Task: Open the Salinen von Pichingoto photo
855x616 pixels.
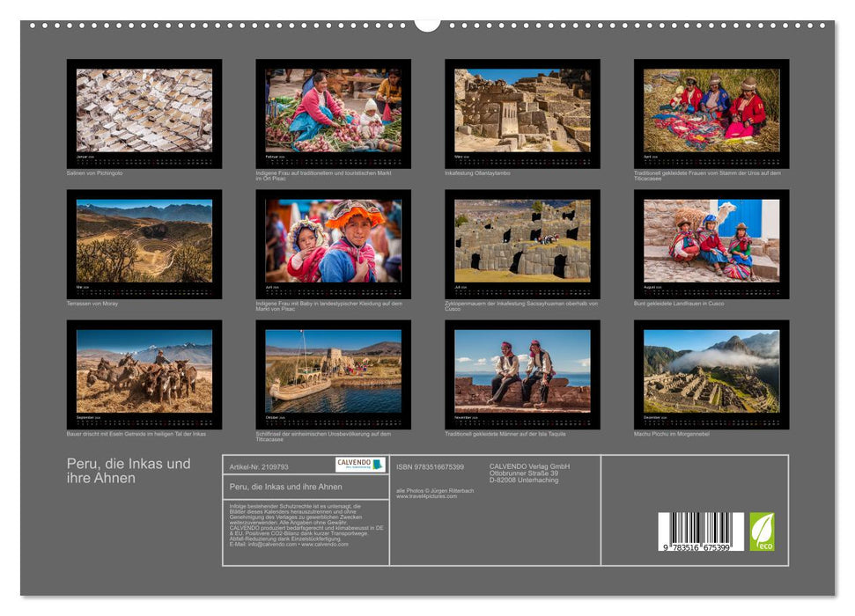Action: tap(144, 111)
